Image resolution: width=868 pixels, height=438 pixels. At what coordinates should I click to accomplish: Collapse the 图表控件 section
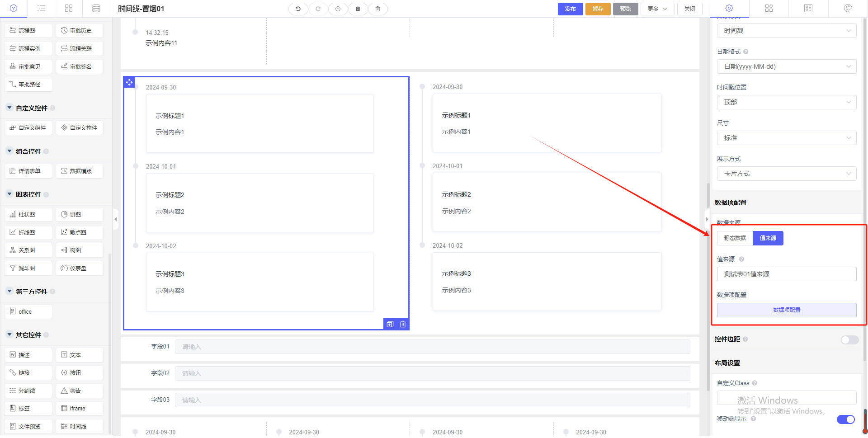(9, 194)
